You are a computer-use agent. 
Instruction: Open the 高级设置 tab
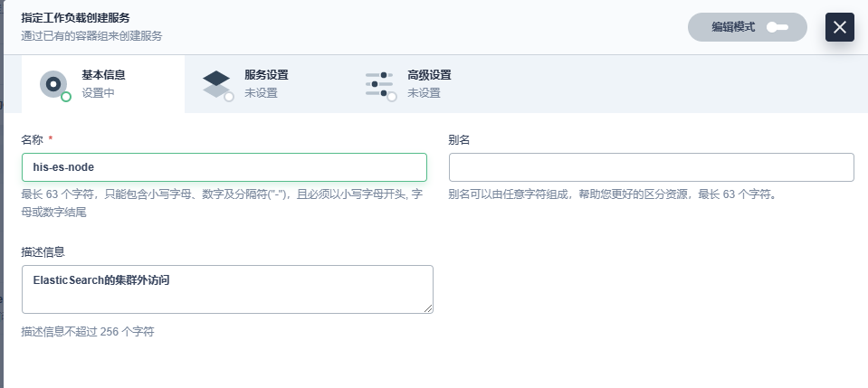(x=429, y=75)
